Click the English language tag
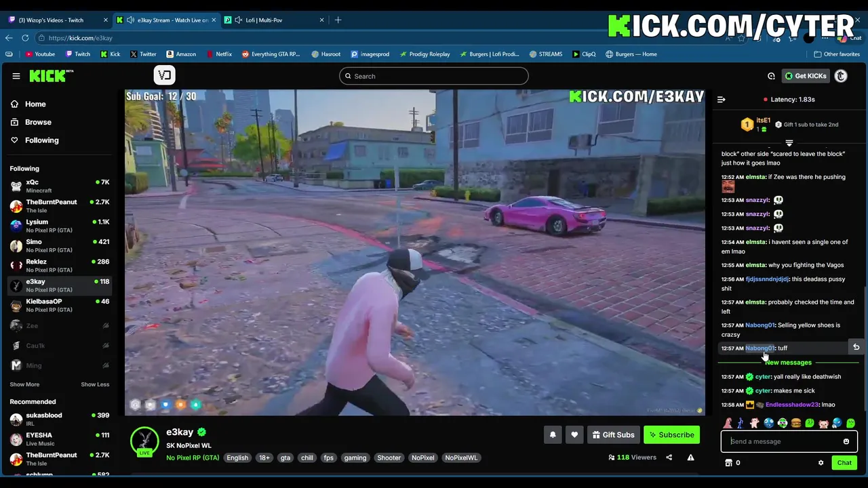 tap(237, 457)
